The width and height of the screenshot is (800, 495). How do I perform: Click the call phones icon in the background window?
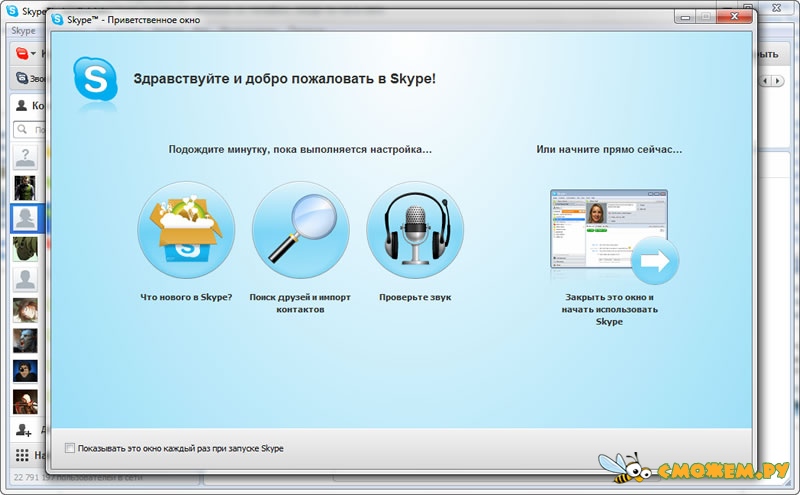pyautogui.click(x=22, y=78)
